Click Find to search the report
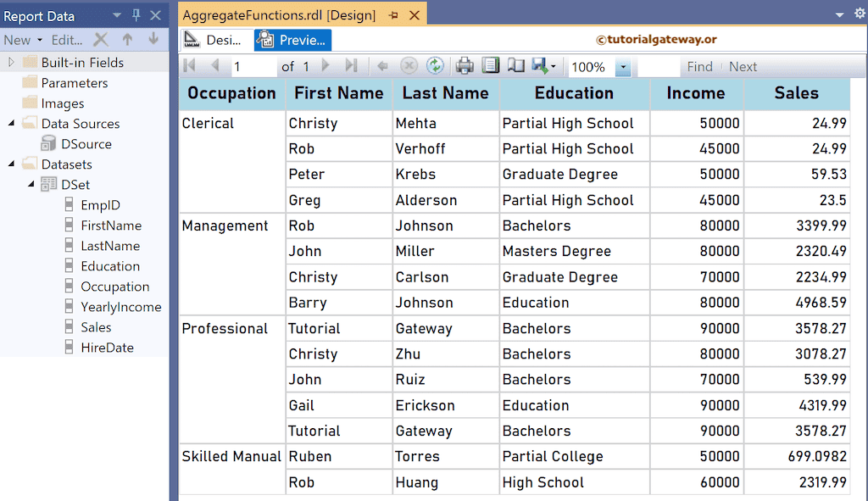This screenshot has height=501, width=868. (699, 66)
